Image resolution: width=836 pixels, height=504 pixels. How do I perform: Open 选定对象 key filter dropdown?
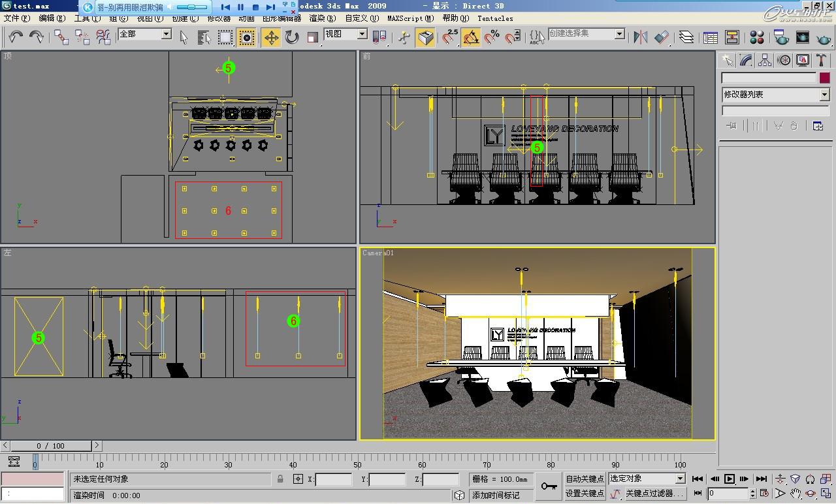(x=647, y=479)
